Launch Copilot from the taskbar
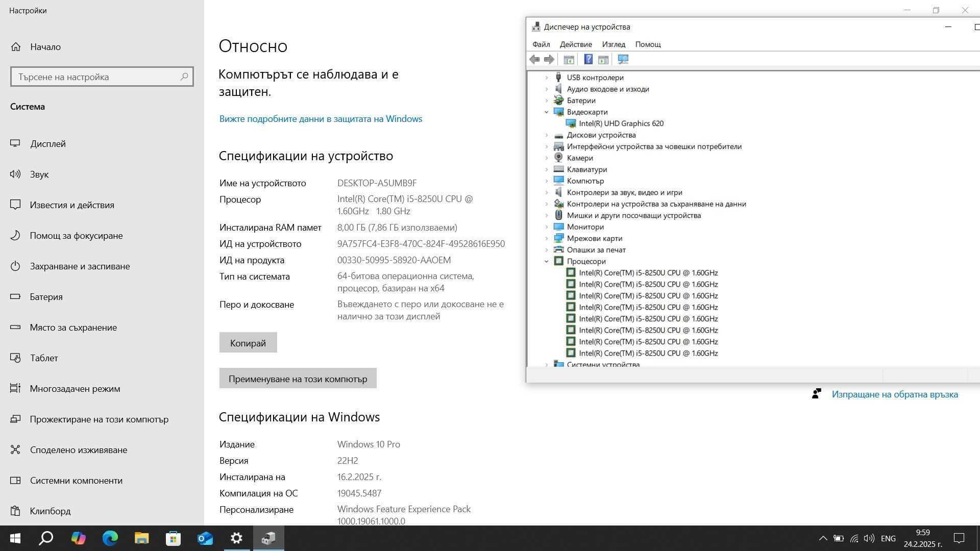980x551 pixels. pos(78,538)
